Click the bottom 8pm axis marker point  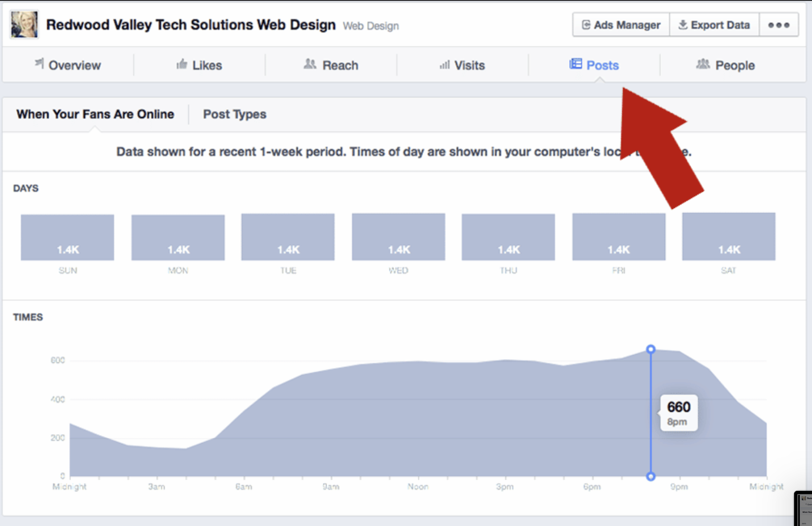pos(651,476)
